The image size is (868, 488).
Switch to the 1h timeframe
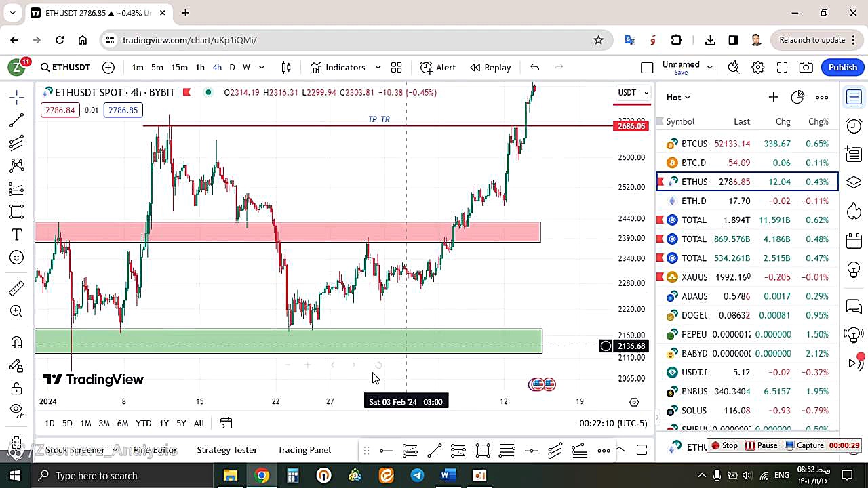click(200, 67)
